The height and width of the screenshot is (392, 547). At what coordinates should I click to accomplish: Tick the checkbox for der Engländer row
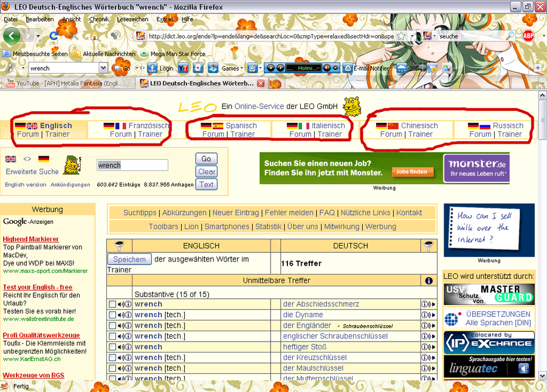click(112, 325)
